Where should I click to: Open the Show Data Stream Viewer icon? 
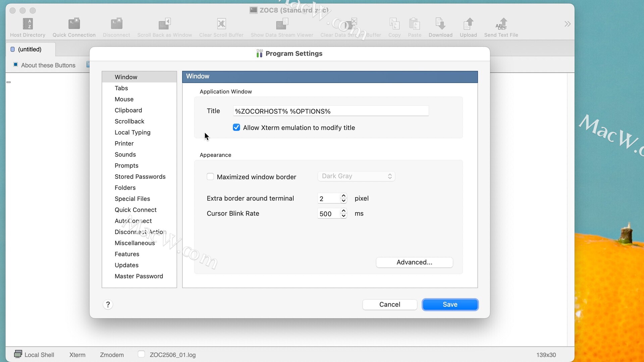click(282, 24)
